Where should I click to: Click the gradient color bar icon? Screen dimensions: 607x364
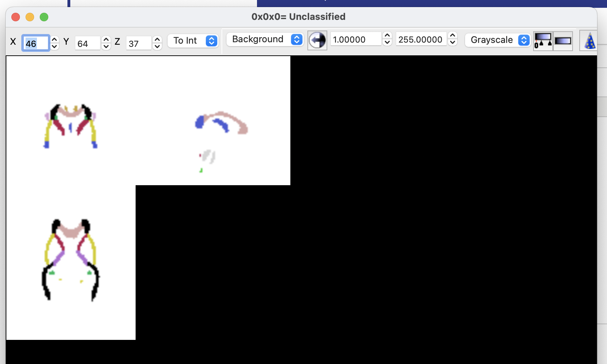(563, 41)
